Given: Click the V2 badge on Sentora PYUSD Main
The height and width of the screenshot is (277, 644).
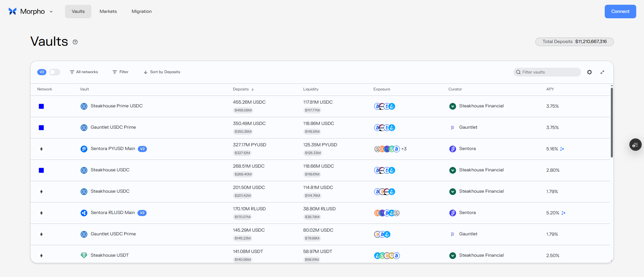Looking at the screenshot, I should [143, 149].
